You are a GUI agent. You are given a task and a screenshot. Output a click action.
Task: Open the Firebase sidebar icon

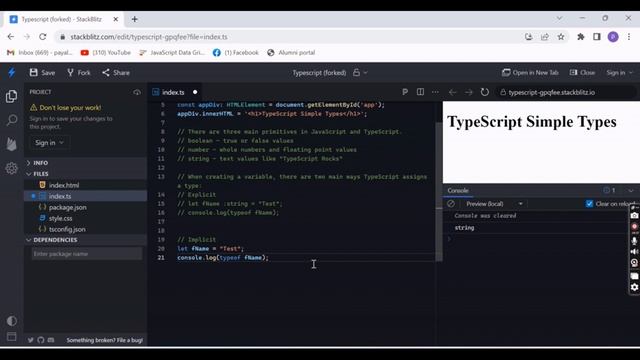[x=12, y=144]
